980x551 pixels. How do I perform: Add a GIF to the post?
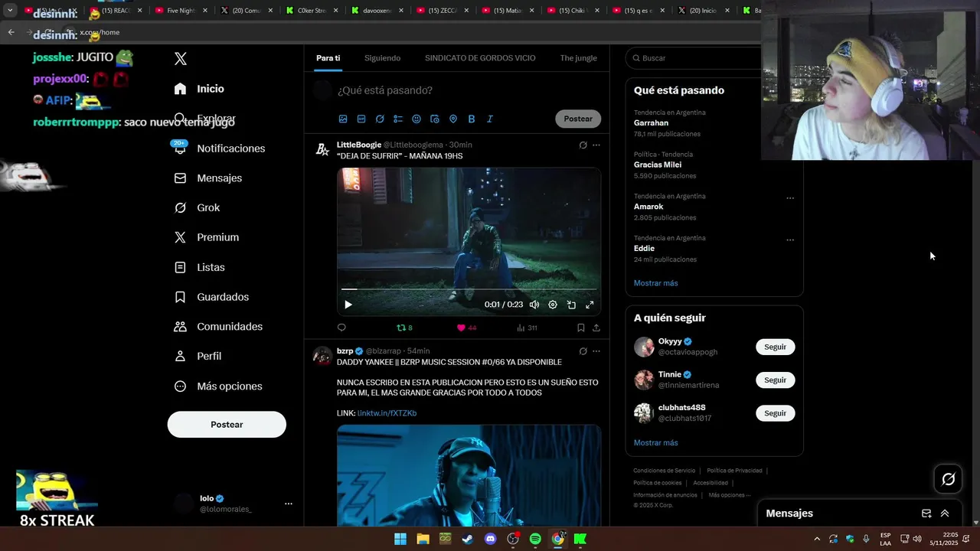click(361, 119)
